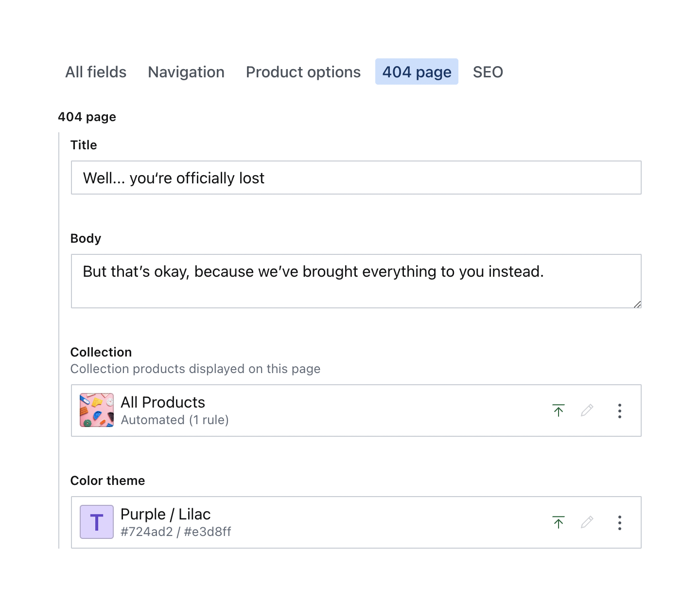The height and width of the screenshot is (607, 700).
Task: Click the #724ad2 / #e3d8ff color codes
Action: pos(175,532)
